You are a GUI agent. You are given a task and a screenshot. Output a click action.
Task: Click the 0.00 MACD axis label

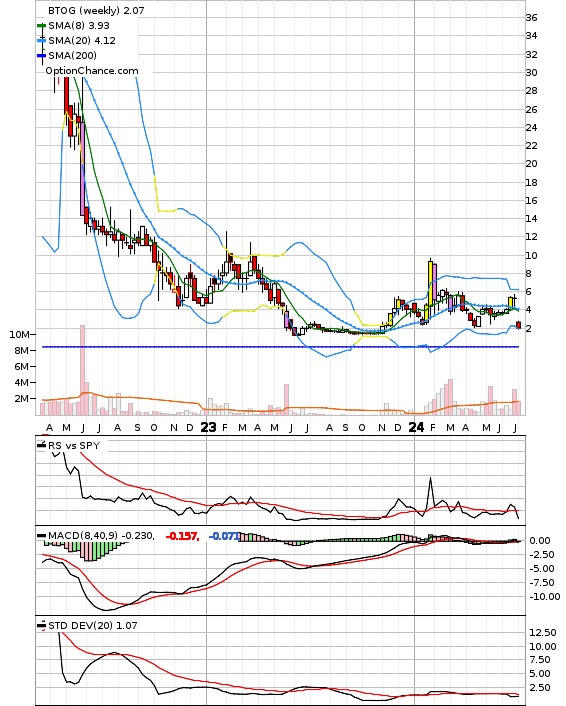click(x=539, y=541)
